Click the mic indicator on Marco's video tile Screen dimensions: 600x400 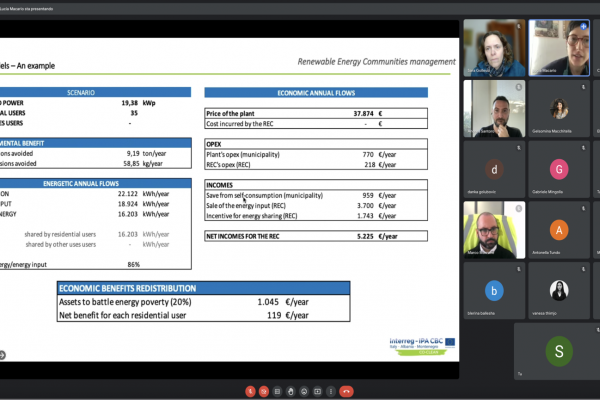(x=518, y=209)
